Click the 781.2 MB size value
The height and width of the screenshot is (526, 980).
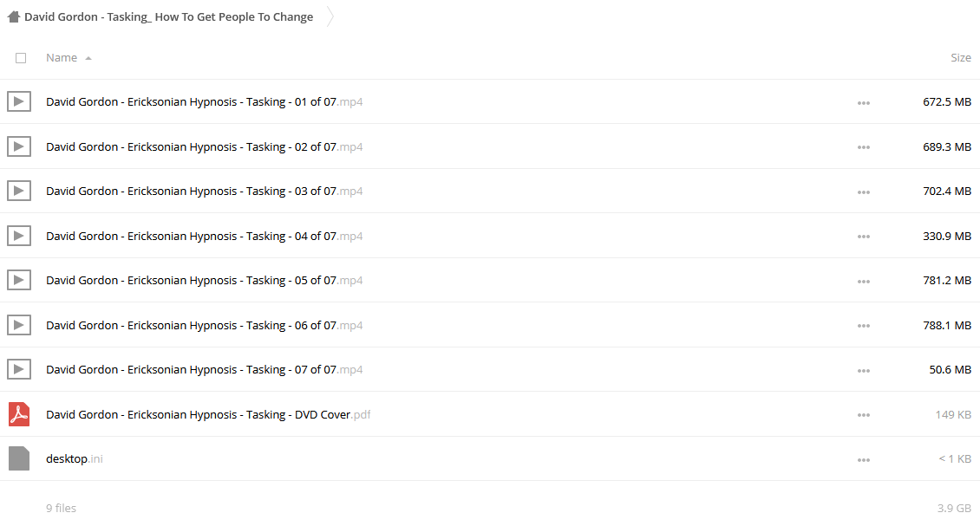947,281
